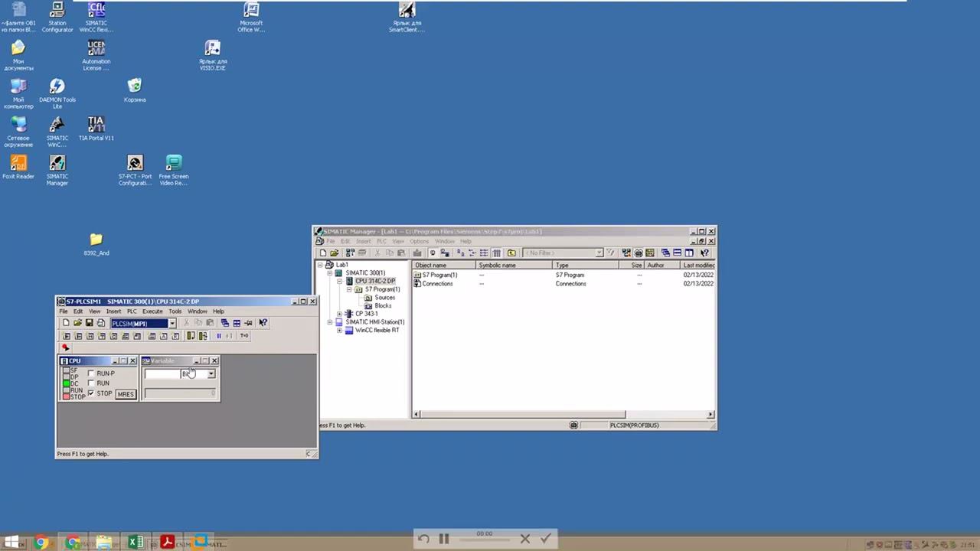The height and width of the screenshot is (551, 980).
Task: Open Automation License Manager desktop icon
Action: 96,55
